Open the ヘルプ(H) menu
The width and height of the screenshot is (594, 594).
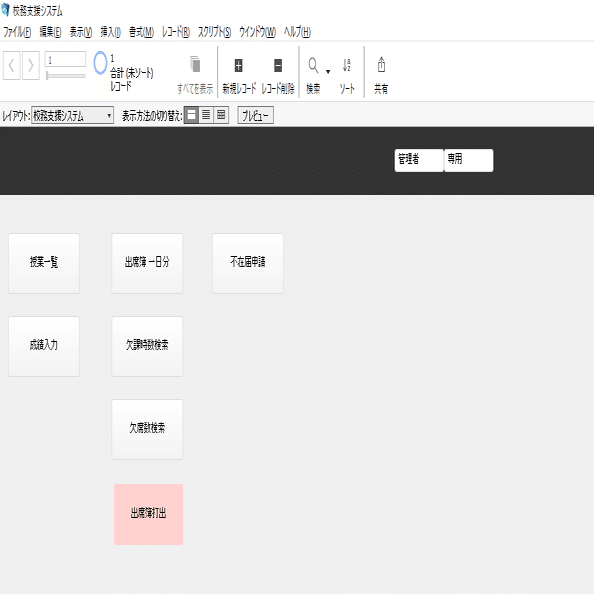tap(297, 32)
